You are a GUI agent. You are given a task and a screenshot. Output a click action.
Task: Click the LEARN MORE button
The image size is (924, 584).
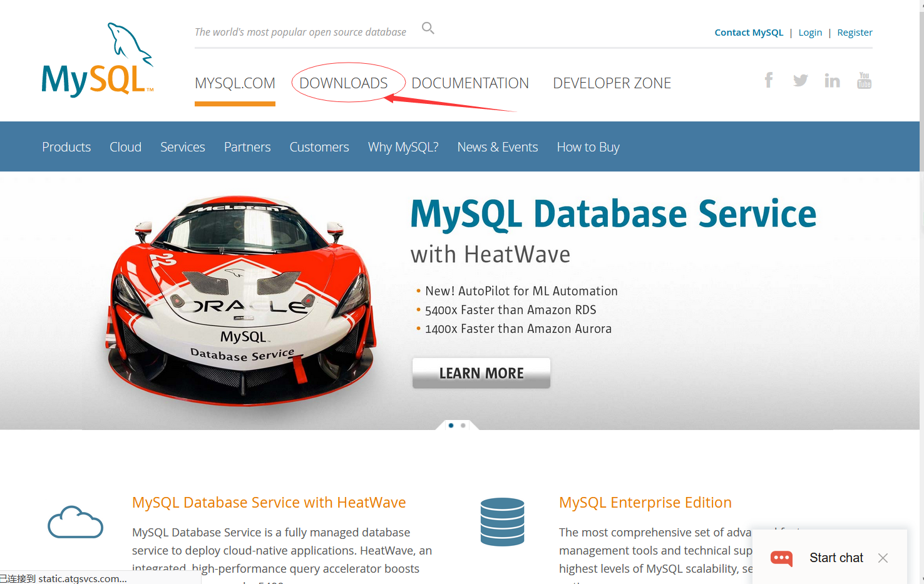click(481, 373)
